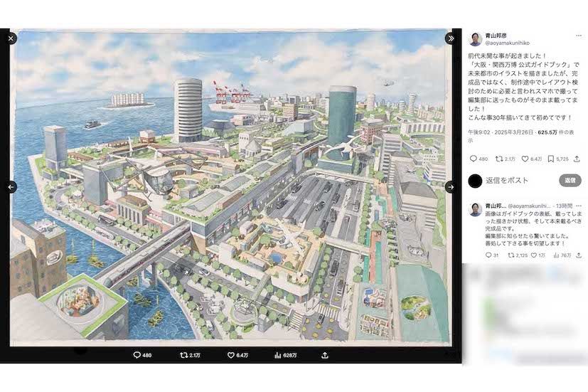
Task: Open the avatar of the reply tweet author
Action: [475, 209]
